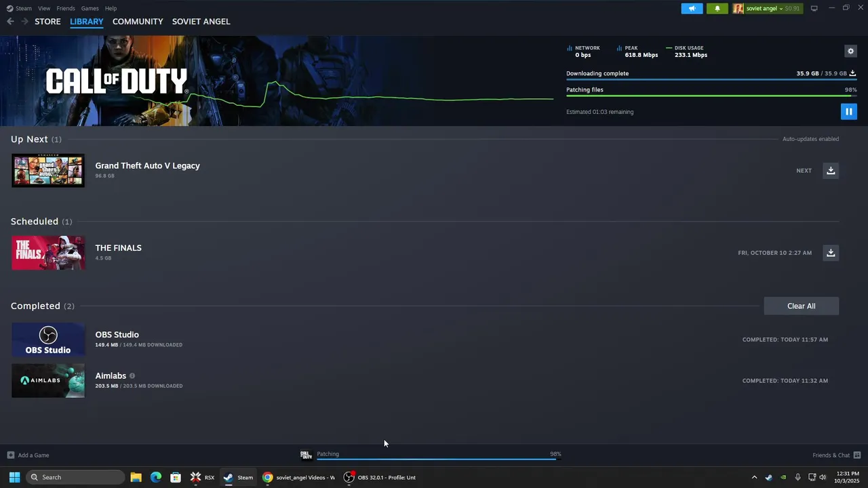Click the Call of Duty banner logo
868x488 pixels.
point(116,81)
